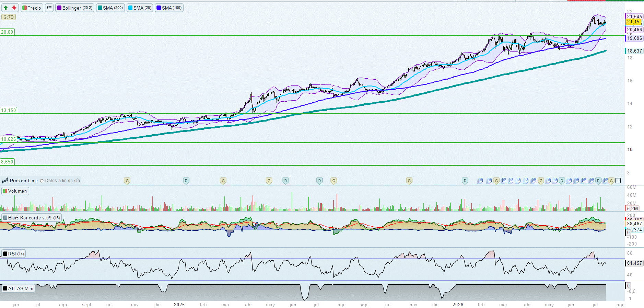Click the red down arrow button
This screenshot has width=644, height=308.
[x=14, y=8]
